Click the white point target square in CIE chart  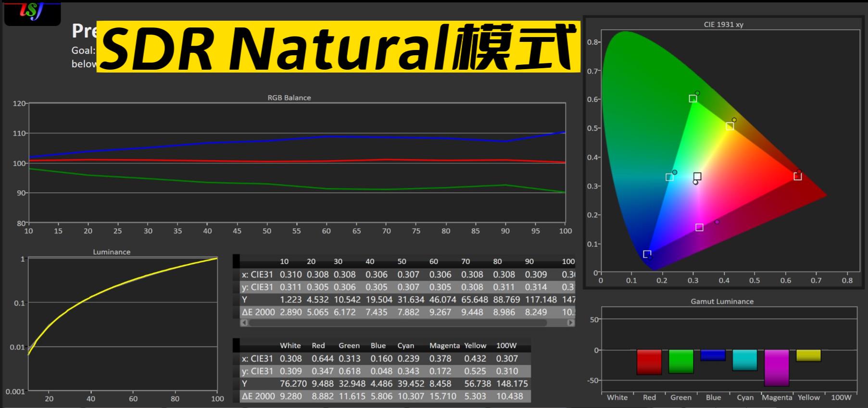pos(697,176)
